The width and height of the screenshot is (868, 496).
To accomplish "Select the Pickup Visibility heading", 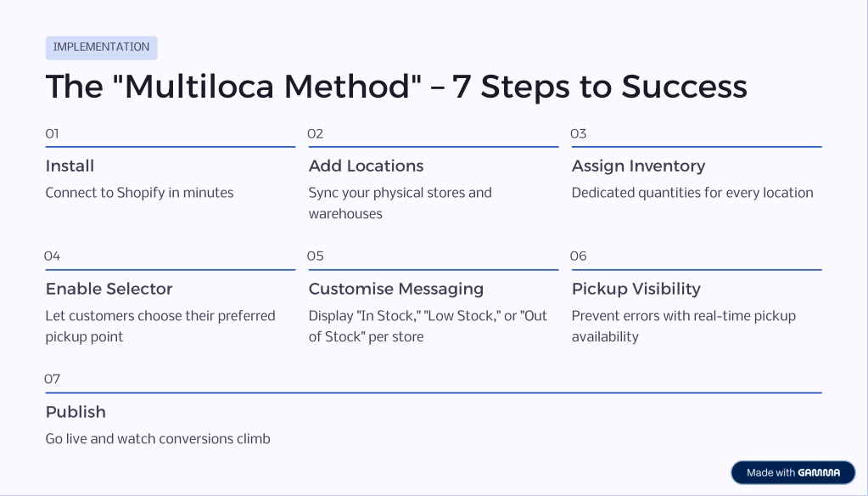I will [636, 289].
